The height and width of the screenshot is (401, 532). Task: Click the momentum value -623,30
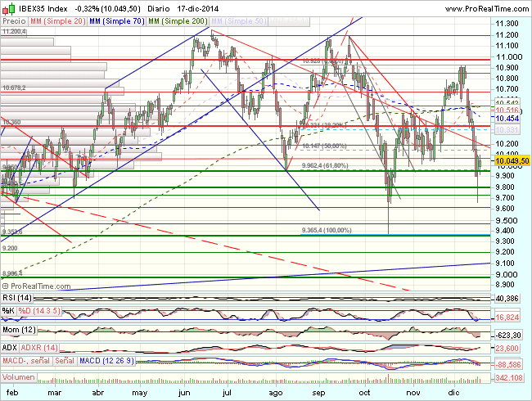click(508, 336)
